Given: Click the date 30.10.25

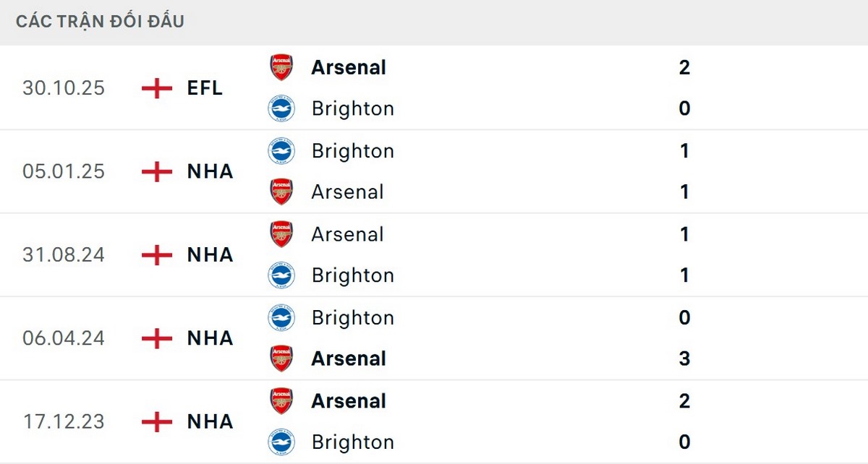Looking at the screenshot, I should (x=64, y=88).
